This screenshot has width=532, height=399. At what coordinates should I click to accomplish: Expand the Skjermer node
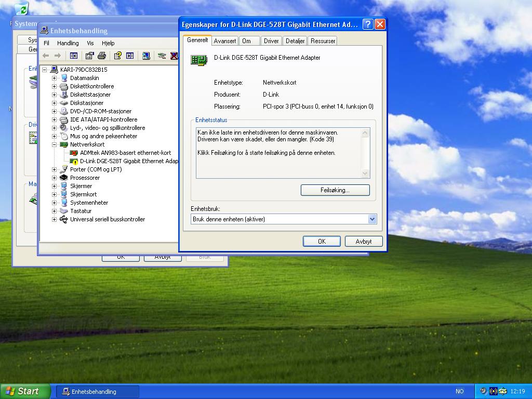point(54,186)
